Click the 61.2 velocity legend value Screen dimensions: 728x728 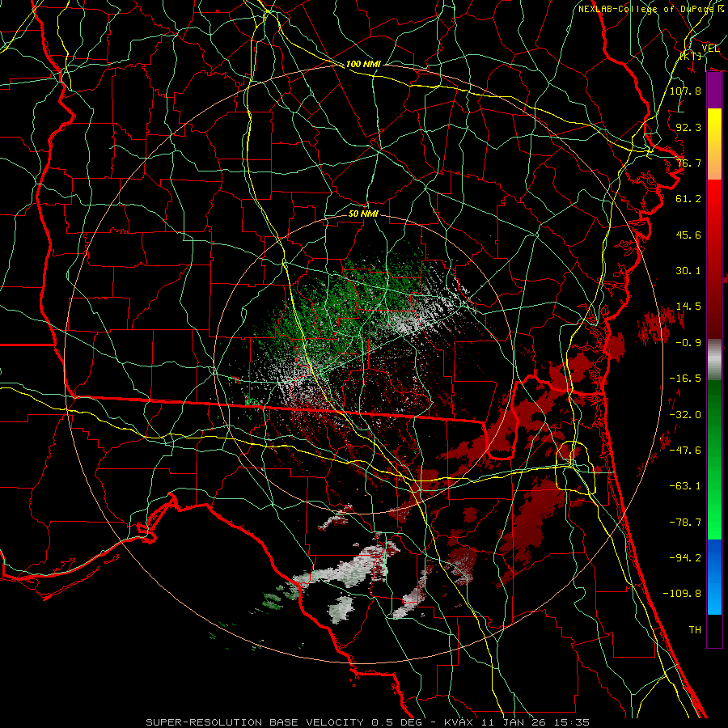pos(688,199)
